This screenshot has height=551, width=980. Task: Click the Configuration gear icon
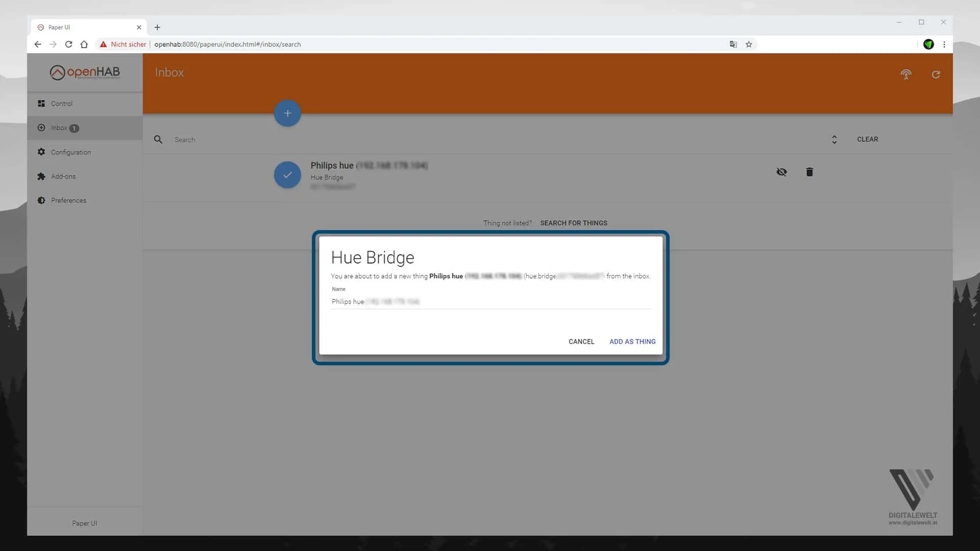[x=41, y=152]
